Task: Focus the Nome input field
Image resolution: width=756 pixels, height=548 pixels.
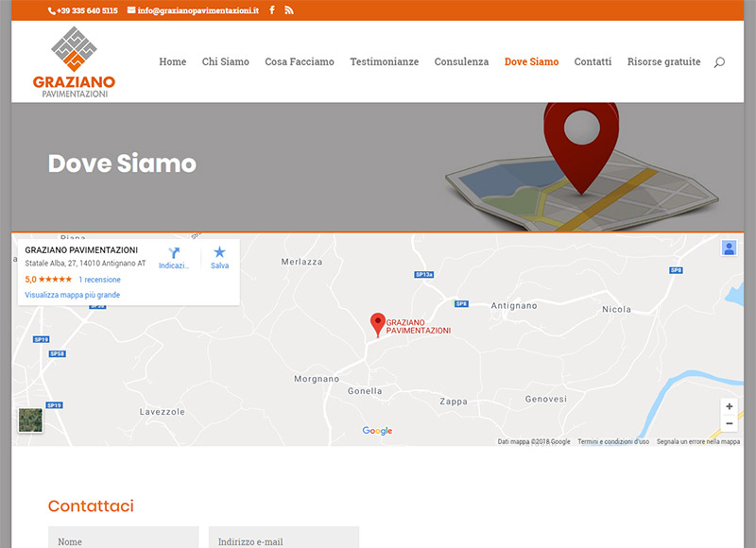Action: pyautogui.click(x=124, y=538)
